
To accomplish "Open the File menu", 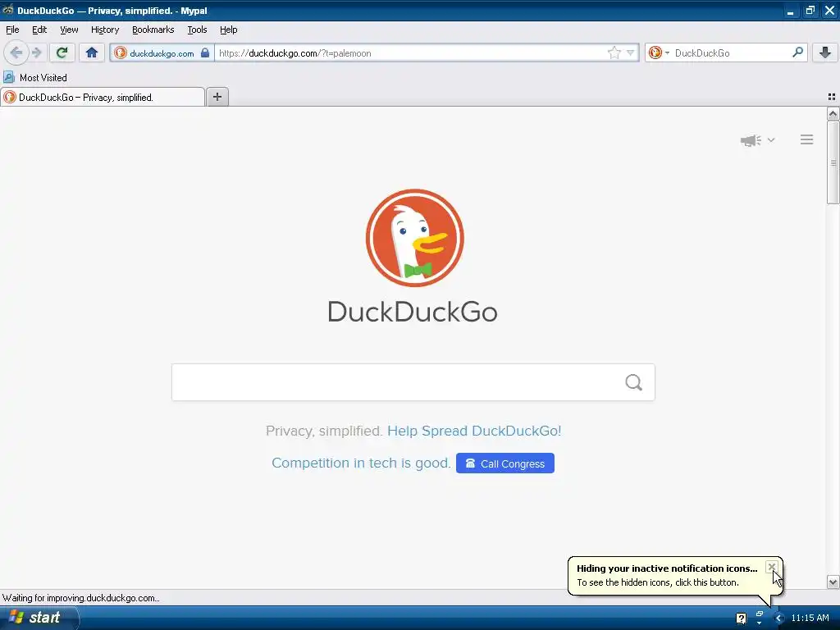I will (12, 30).
